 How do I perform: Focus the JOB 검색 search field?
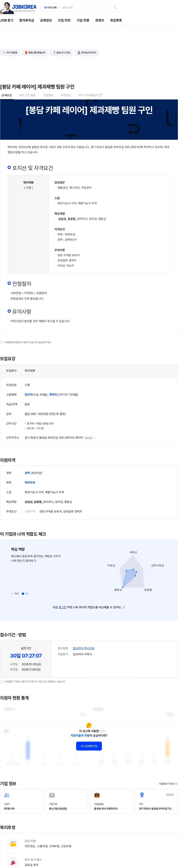click(86, 7)
